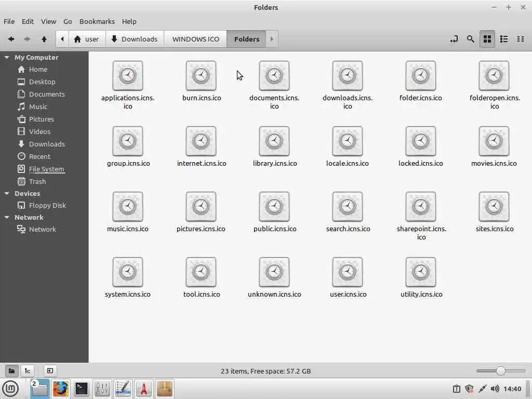Open Desktop in sidebar
Image resolution: width=532 pixels, height=399 pixels.
click(42, 82)
